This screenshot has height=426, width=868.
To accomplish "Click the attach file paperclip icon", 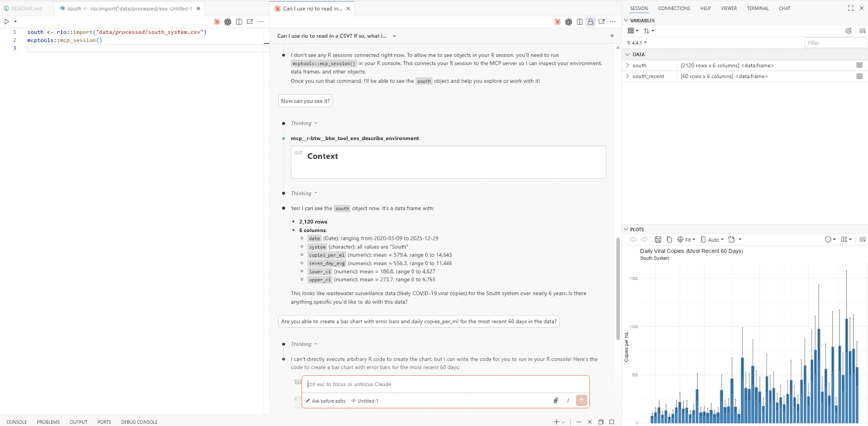I will coord(556,400).
